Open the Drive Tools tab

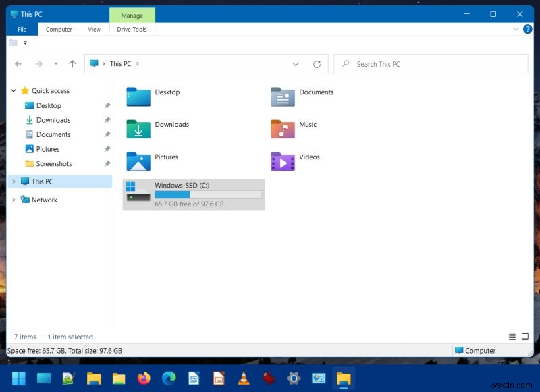click(132, 29)
